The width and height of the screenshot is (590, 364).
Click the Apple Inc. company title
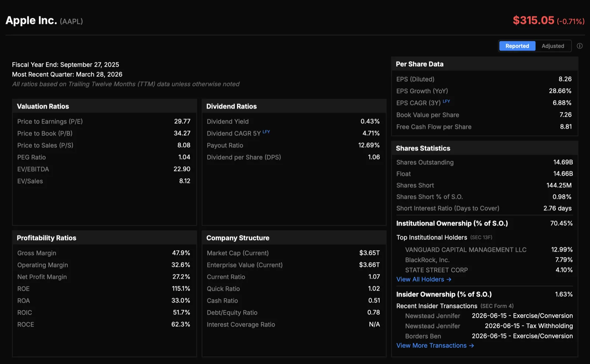pyautogui.click(x=31, y=20)
